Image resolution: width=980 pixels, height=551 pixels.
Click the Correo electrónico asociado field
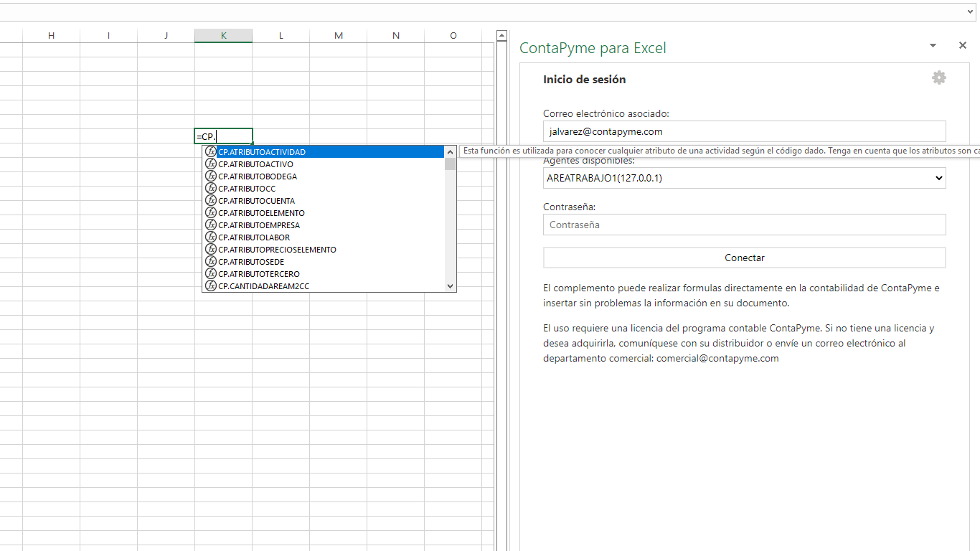pyautogui.click(x=744, y=131)
